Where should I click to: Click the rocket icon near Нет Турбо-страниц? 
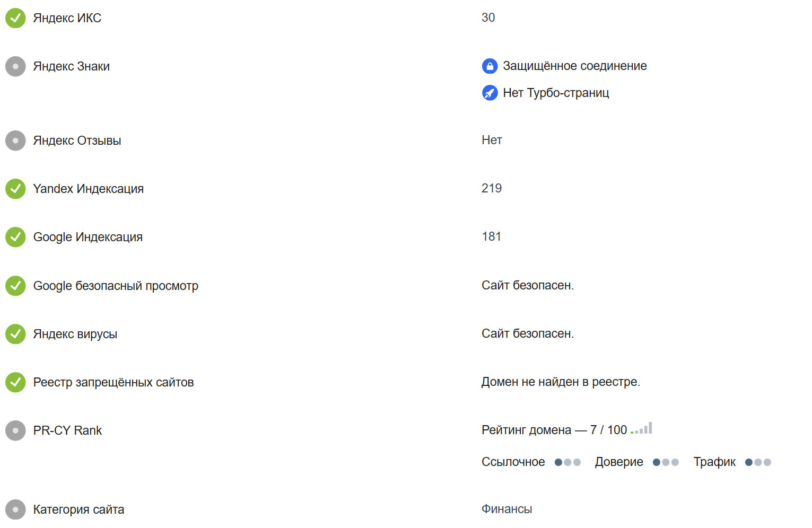coord(490,93)
